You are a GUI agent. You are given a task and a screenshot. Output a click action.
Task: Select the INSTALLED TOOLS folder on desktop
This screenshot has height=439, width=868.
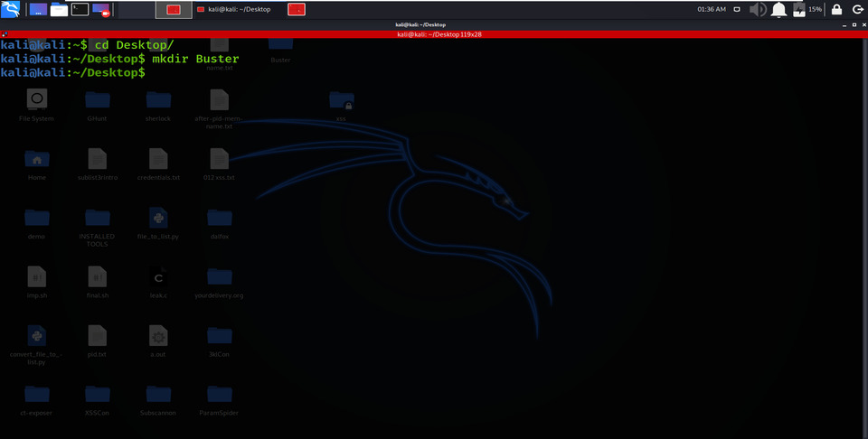click(x=98, y=228)
